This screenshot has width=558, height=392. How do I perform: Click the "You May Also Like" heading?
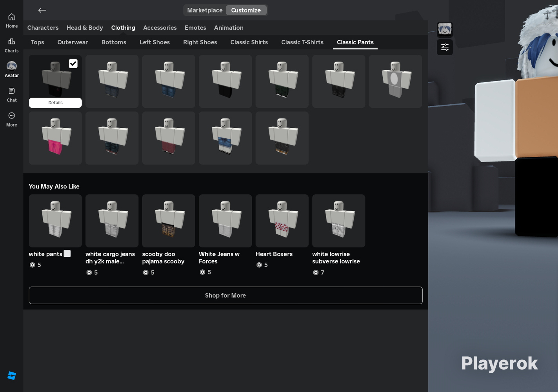(54, 187)
